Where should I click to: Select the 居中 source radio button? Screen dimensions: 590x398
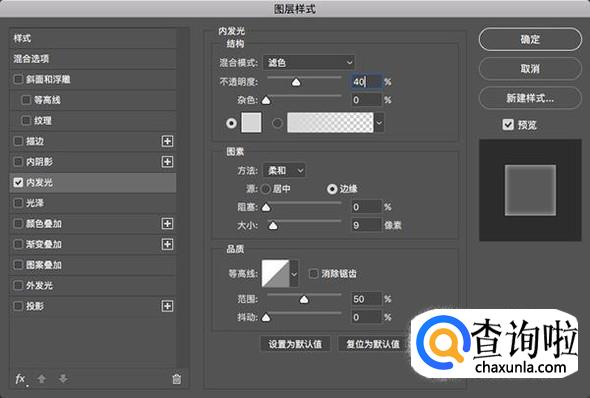(266, 189)
